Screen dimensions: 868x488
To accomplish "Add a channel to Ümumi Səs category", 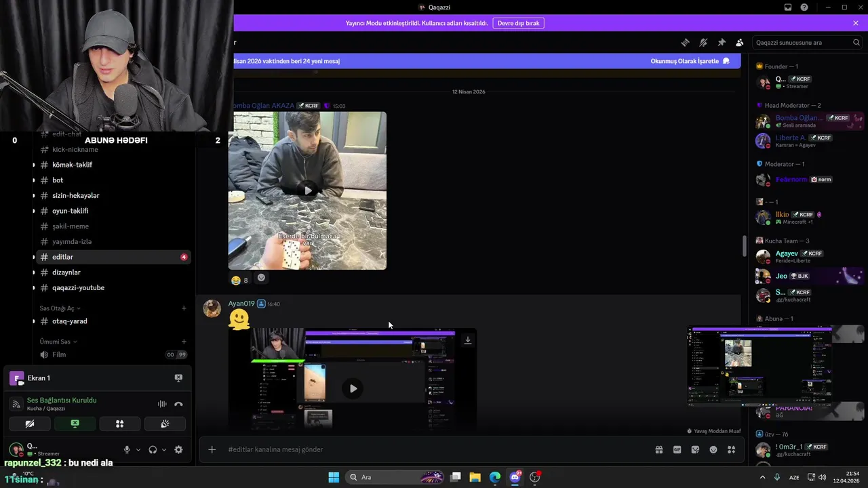I will (x=184, y=342).
